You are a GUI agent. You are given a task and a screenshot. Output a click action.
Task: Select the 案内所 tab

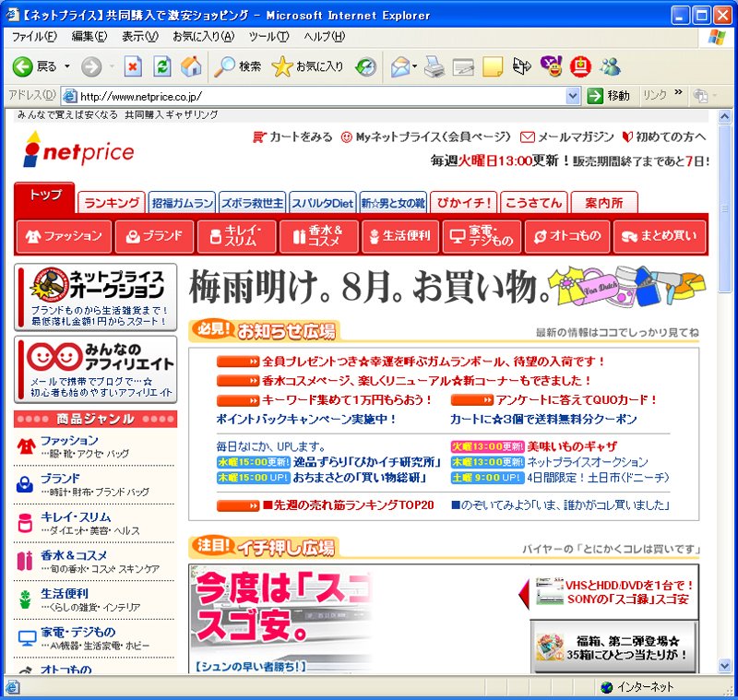point(604,203)
